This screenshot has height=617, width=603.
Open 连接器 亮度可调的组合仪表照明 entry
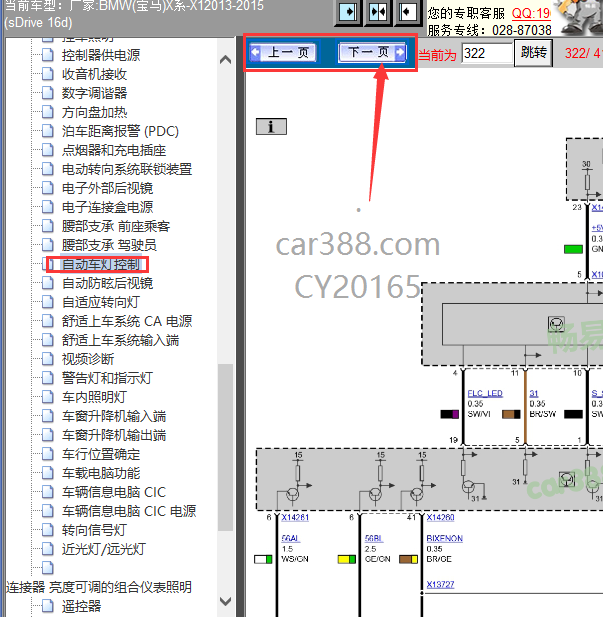(98, 587)
